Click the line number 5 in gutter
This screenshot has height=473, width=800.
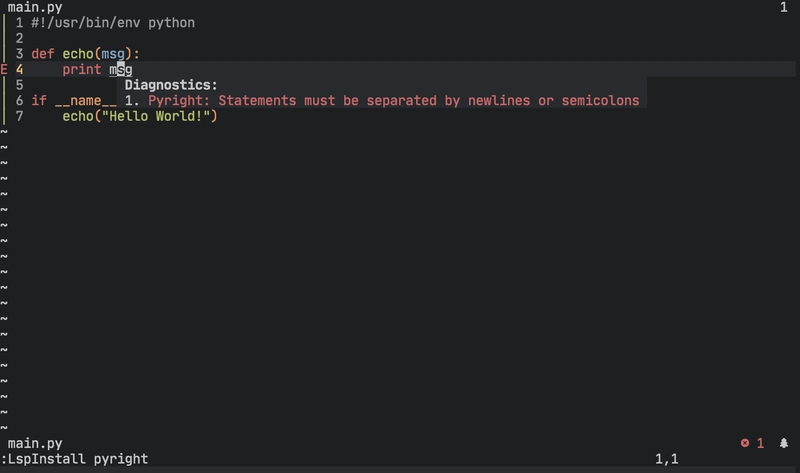tap(19, 85)
